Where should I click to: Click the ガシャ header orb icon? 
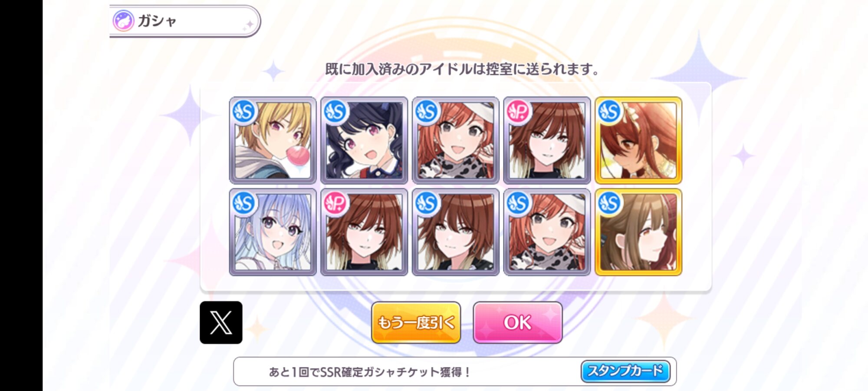(123, 21)
